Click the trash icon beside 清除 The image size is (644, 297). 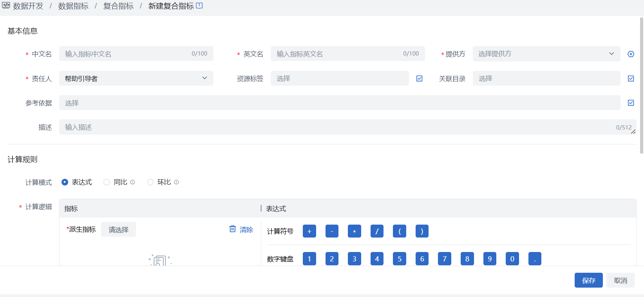[232, 229]
